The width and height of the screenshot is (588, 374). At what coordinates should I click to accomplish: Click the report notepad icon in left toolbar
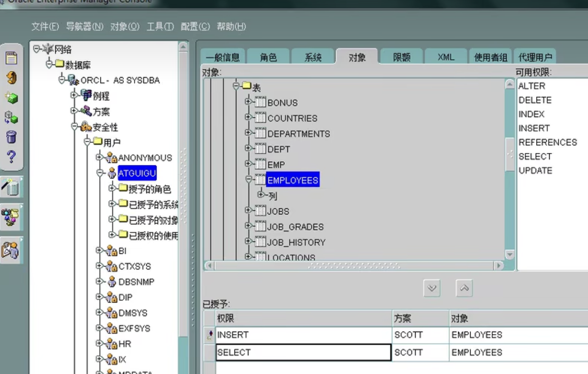click(11, 58)
